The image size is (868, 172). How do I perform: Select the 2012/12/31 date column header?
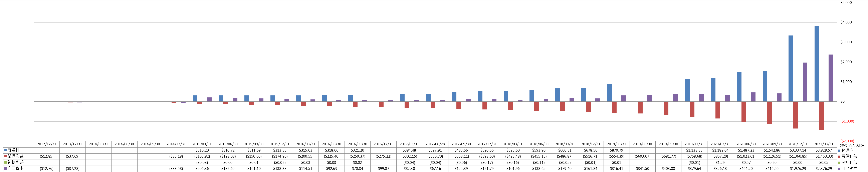pos(46,144)
